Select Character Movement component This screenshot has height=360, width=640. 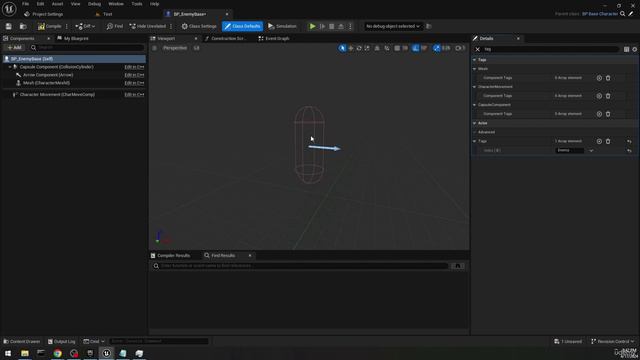tap(57, 94)
